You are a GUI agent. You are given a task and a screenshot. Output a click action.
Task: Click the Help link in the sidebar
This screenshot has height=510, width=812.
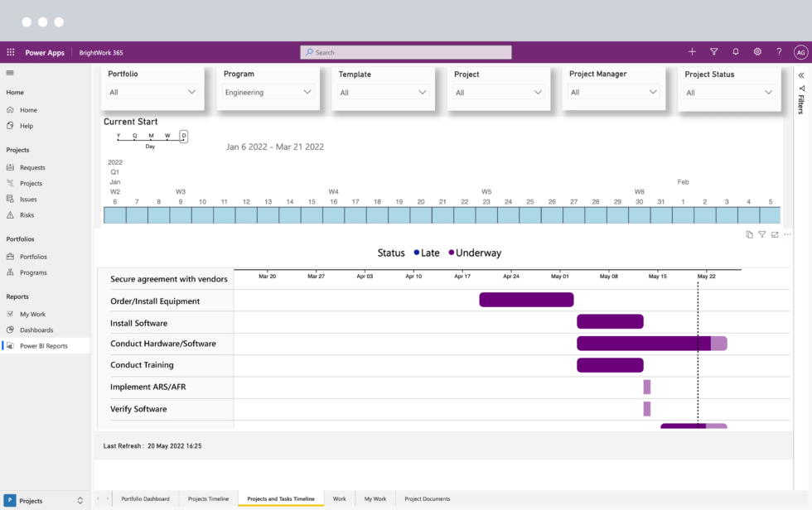pyautogui.click(x=27, y=126)
